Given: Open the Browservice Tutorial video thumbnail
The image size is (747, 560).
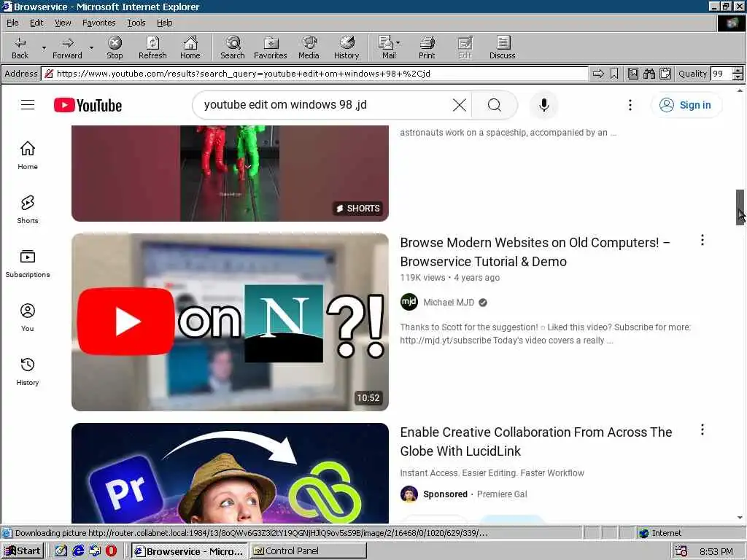Looking at the screenshot, I should click(x=230, y=322).
